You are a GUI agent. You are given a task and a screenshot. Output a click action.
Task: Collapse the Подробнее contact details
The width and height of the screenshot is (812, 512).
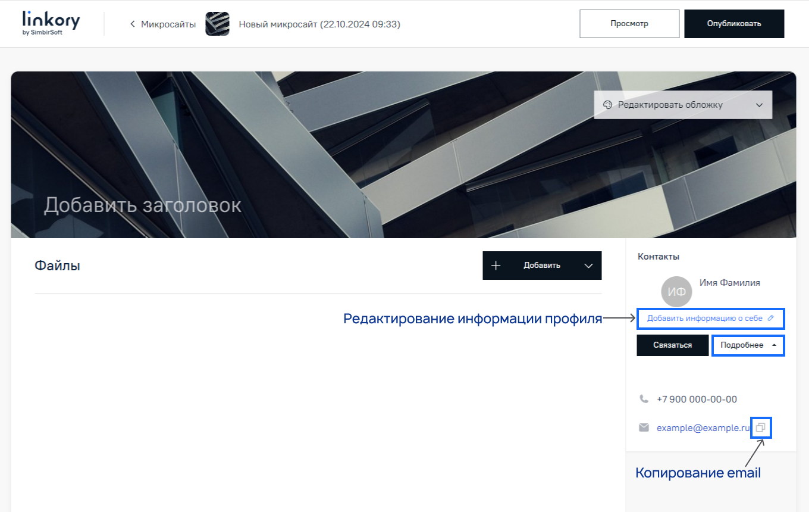coord(748,345)
